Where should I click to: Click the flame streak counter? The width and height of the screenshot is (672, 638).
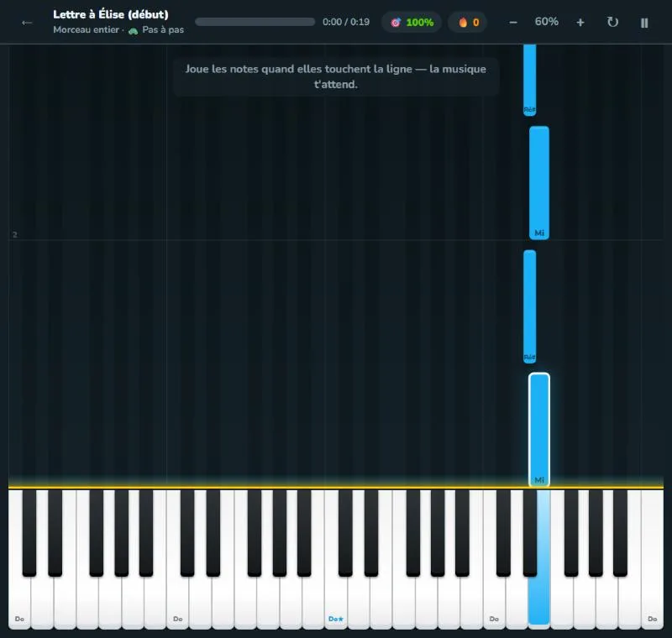(468, 23)
